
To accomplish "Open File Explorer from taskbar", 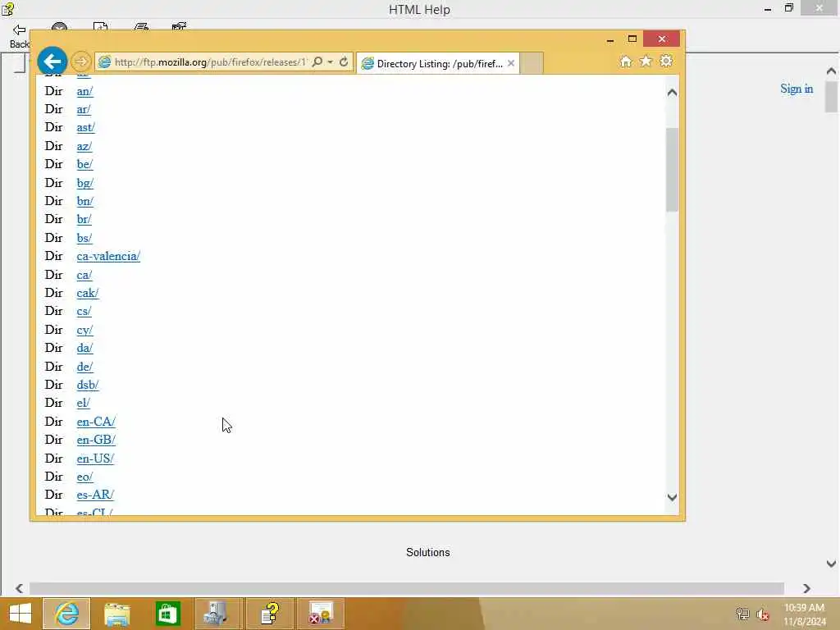I will [x=116, y=614].
